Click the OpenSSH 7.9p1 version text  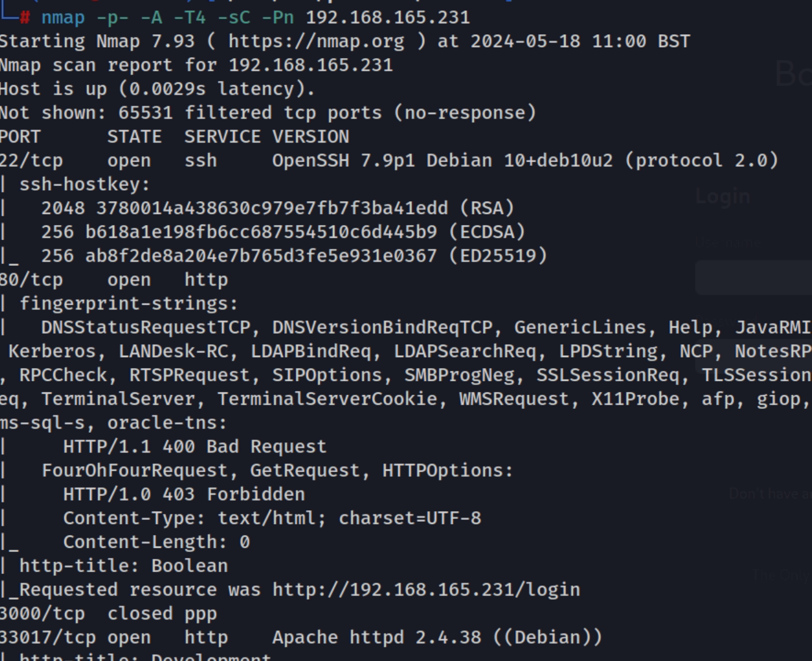343,161
